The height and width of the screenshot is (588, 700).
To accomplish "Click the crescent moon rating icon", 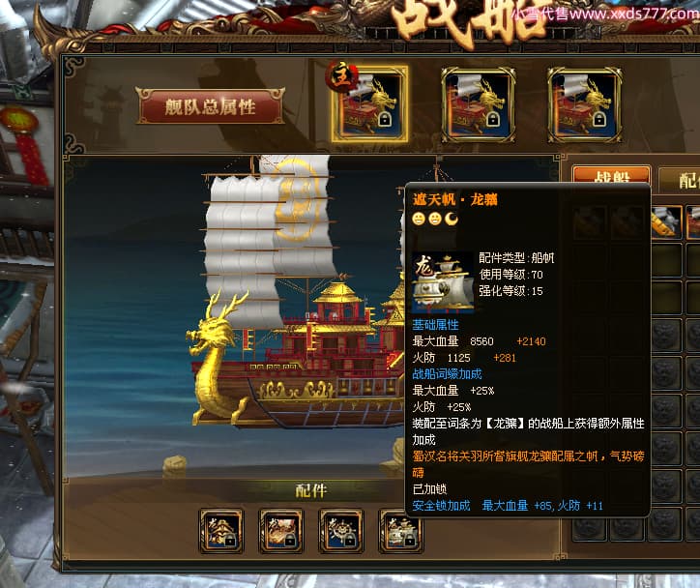I will tap(452, 219).
